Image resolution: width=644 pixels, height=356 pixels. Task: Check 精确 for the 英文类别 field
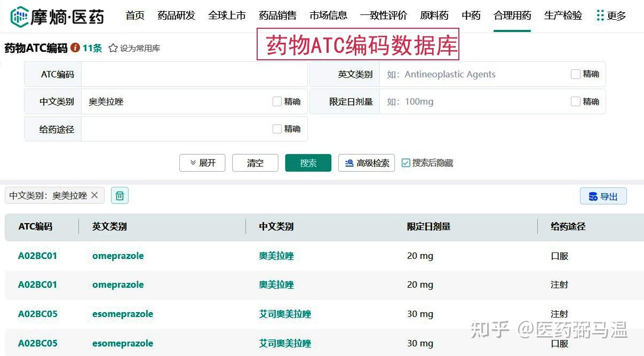[x=575, y=74]
